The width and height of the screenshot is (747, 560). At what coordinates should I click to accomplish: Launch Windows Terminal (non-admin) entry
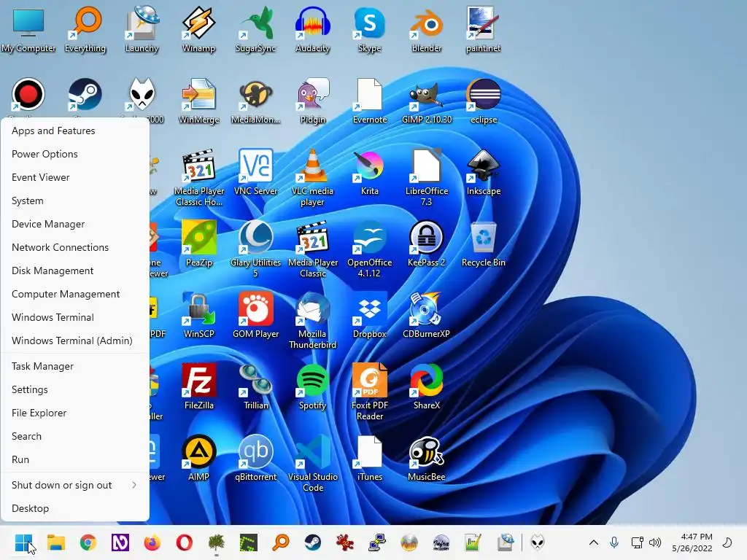[x=75, y=318]
